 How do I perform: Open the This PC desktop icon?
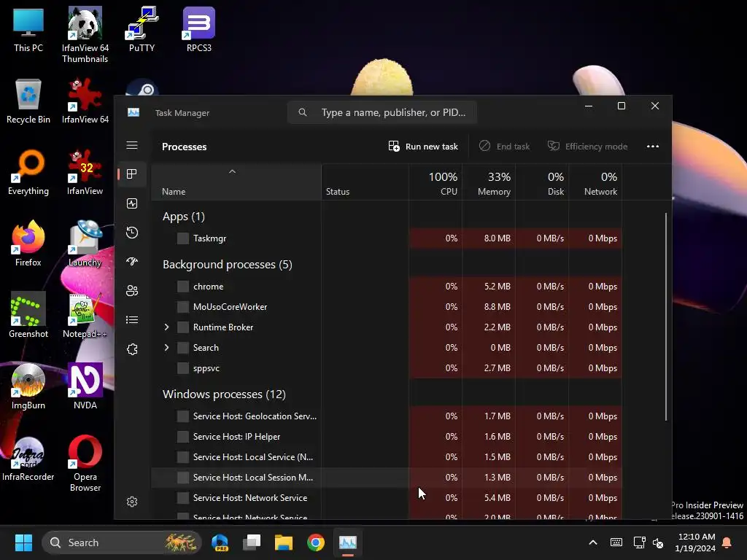[x=28, y=29]
